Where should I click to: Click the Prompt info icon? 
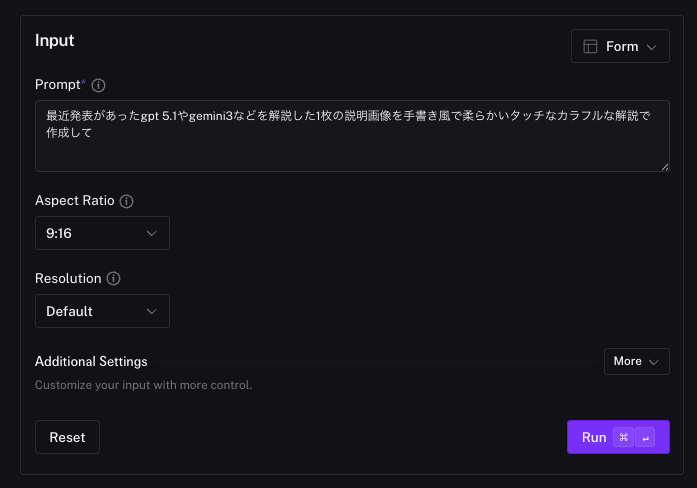click(98, 85)
